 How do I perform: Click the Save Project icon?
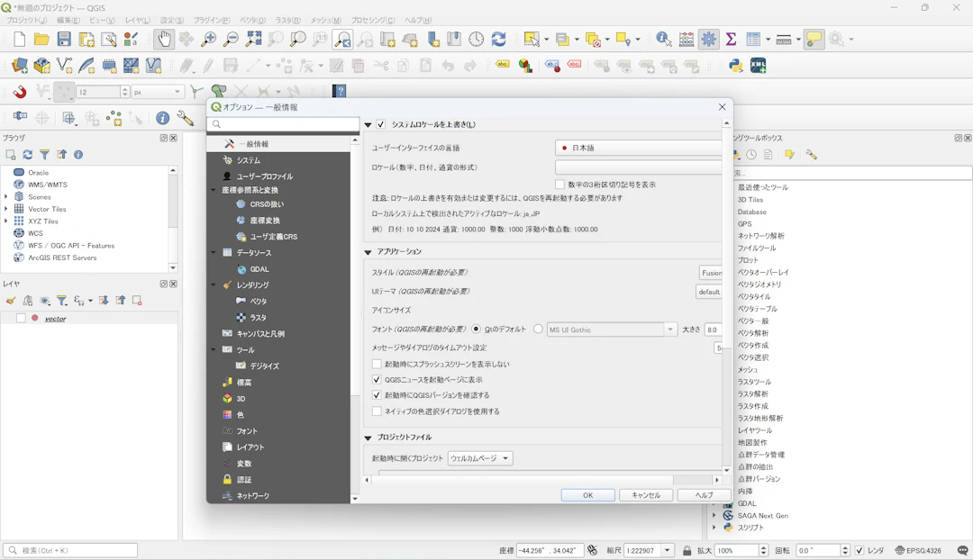[64, 39]
